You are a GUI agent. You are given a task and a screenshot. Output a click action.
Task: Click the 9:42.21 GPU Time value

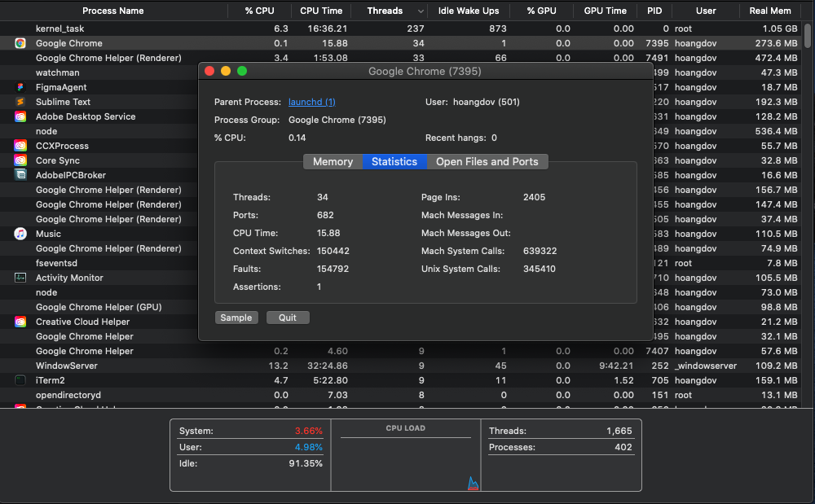(x=616, y=366)
